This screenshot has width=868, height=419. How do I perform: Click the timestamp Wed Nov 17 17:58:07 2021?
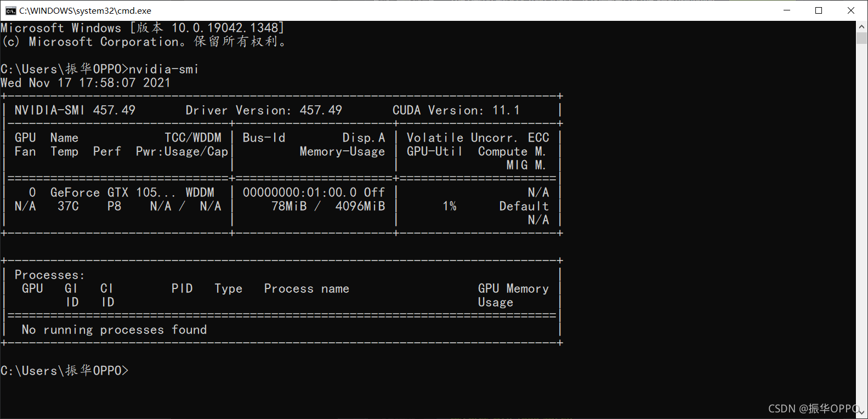tap(86, 83)
